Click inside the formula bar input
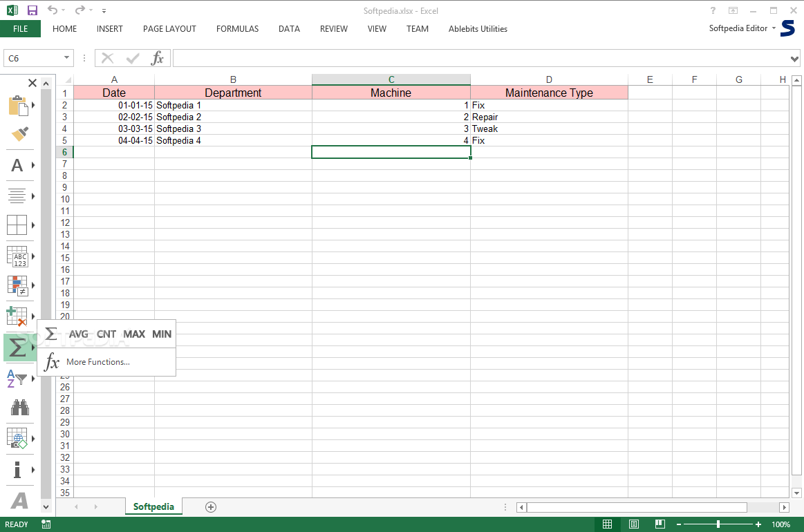 480,58
